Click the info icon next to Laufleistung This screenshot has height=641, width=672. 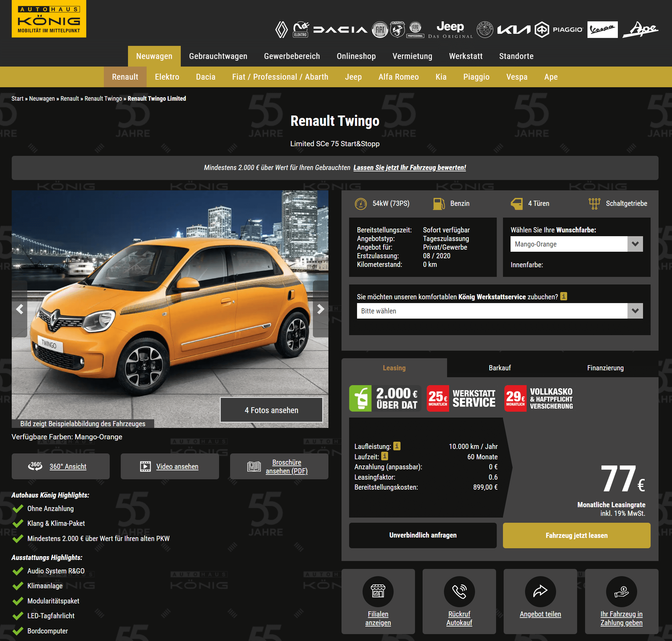(x=397, y=446)
